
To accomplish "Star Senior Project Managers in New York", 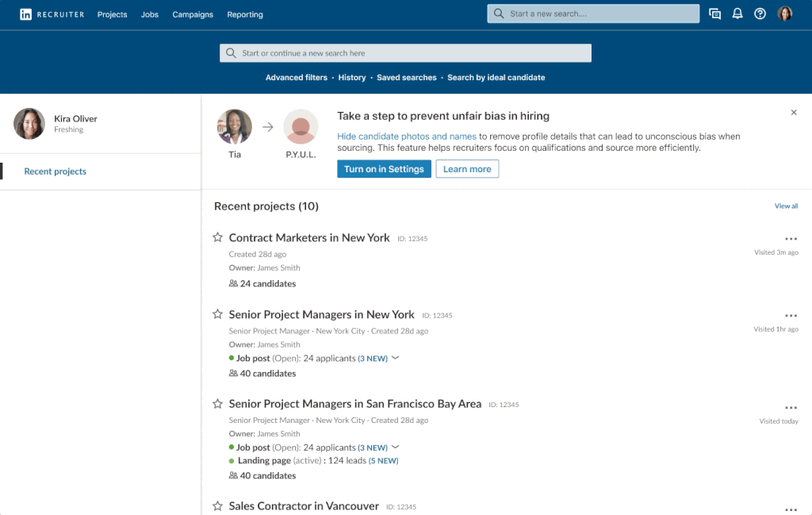I will coord(218,315).
